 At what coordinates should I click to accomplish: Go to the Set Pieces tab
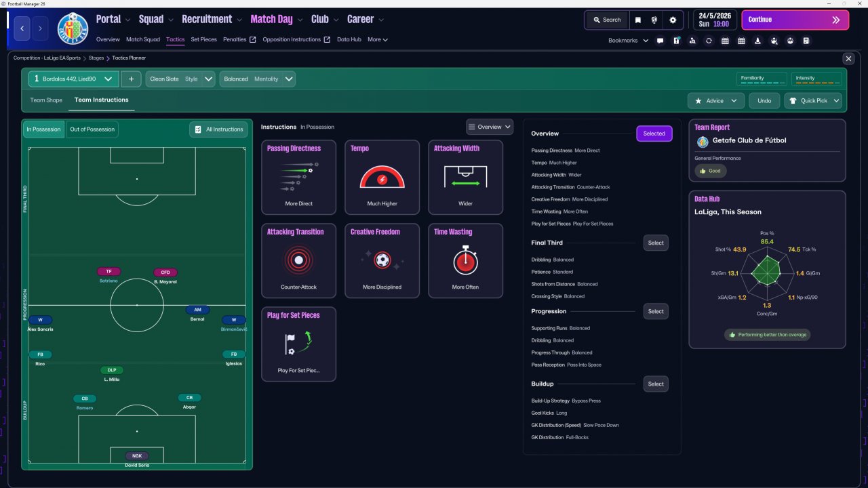coord(203,39)
